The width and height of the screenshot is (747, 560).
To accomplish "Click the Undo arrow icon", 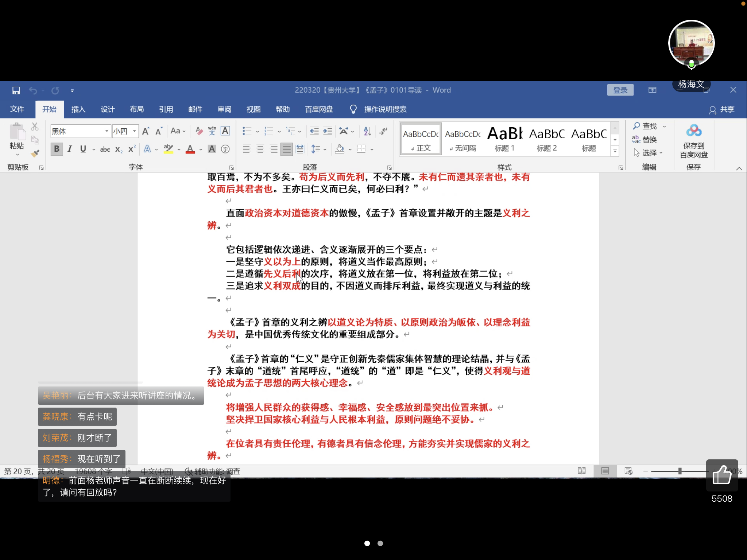I will [33, 90].
